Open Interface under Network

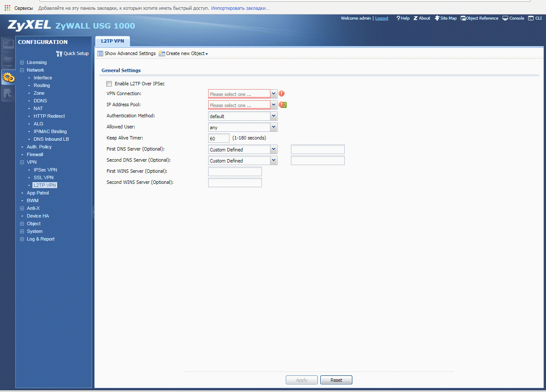pyautogui.click(x=43, y=78)
